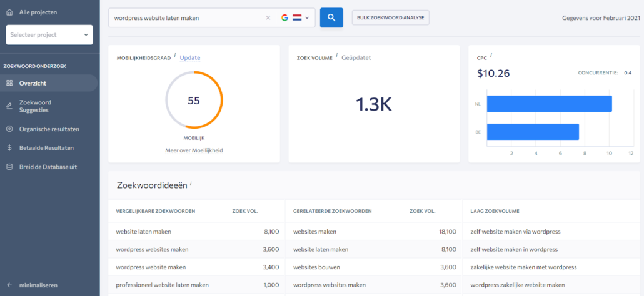Screen dimensions: 644x296
Task: Open Betaalde Resultaten in sidebar
Action: (x=46, y=147)
